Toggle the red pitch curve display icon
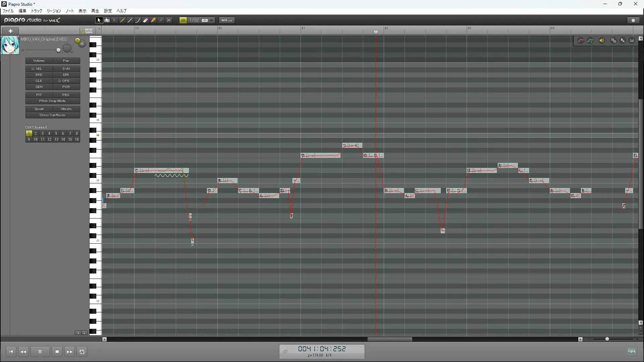This screenshot has height=362, width=644. click(581, 41)
